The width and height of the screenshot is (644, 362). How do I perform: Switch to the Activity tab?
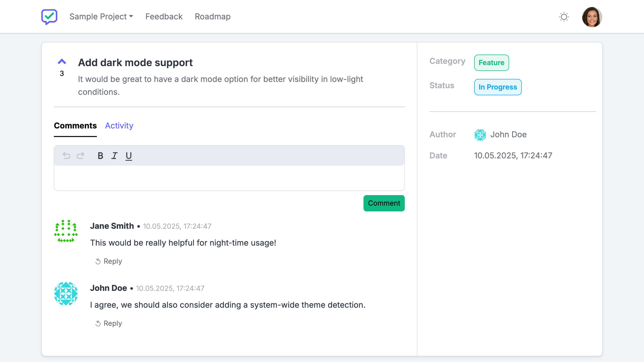119,126
